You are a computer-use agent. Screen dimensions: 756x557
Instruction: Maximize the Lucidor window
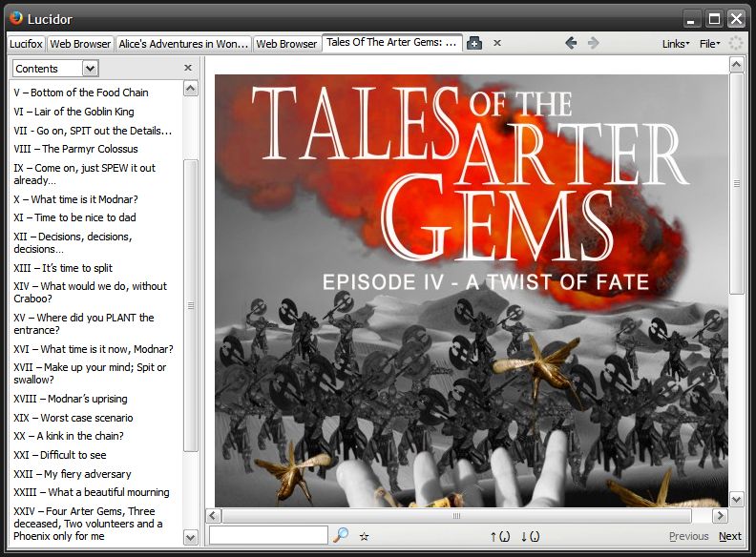(714, 19)
